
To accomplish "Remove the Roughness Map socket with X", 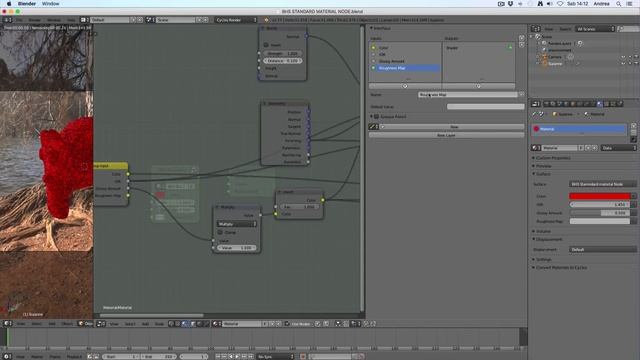I will click(x=521, y=94).
